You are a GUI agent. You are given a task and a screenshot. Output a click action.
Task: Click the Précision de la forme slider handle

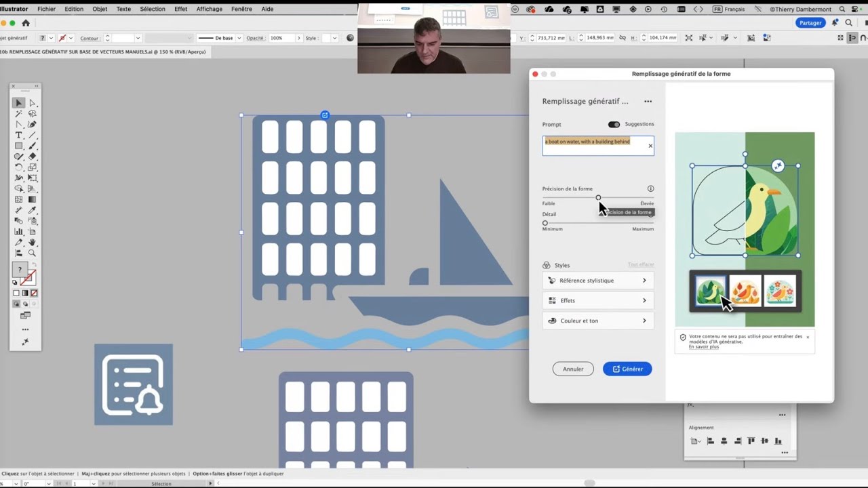pos(598,198)
